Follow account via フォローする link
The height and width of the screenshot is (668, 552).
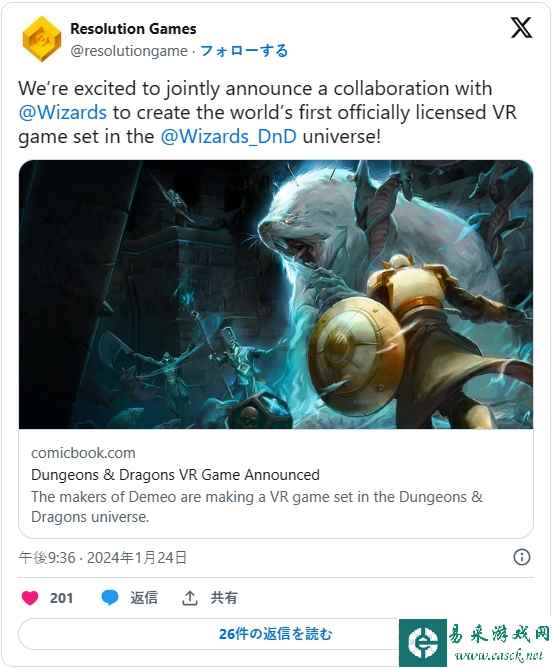click(x=244, y=51)
